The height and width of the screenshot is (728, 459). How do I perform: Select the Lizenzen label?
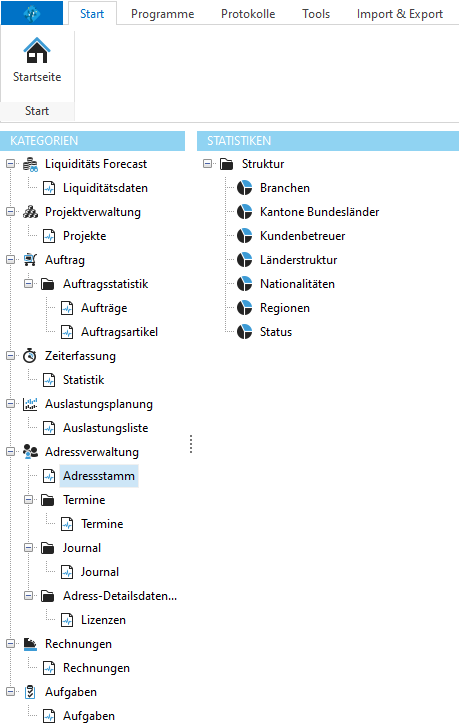pos(103,620)
